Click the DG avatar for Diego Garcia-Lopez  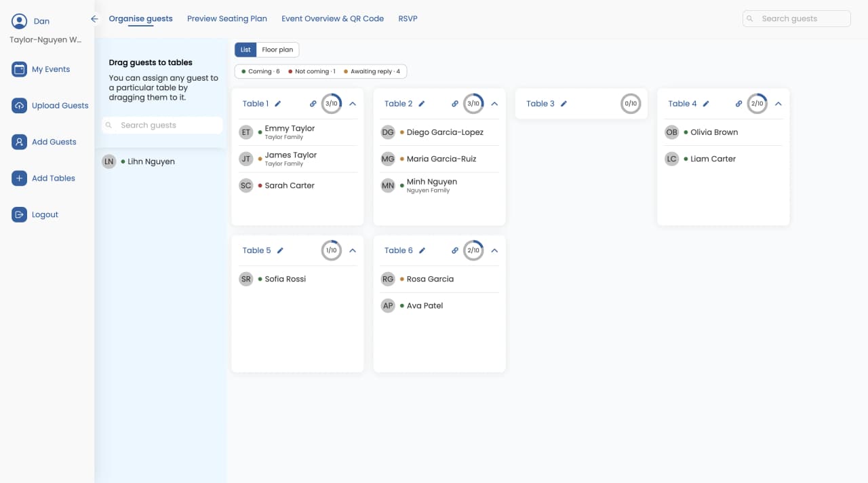point(388,132)
